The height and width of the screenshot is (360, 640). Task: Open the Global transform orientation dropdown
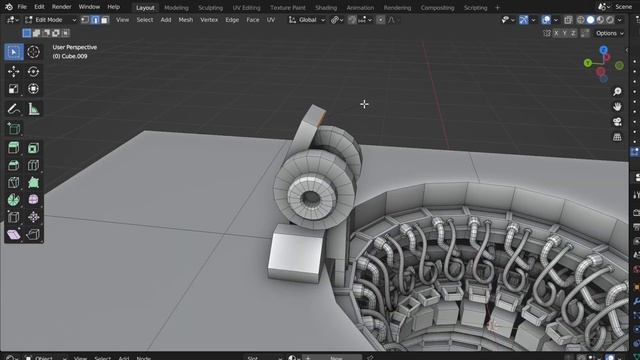(x=307, y=20)
